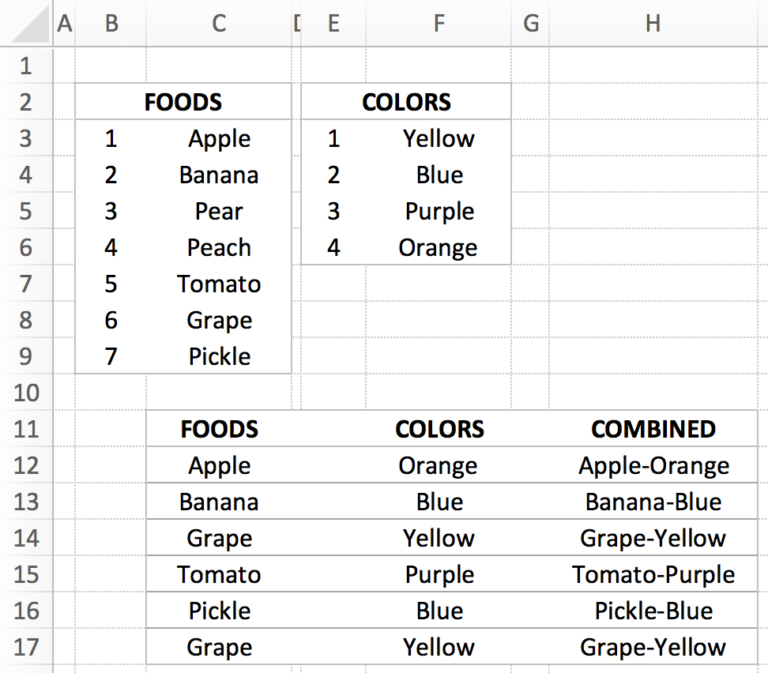Select the Orange cell in row 12
The image size is (768, 673).
438,466
